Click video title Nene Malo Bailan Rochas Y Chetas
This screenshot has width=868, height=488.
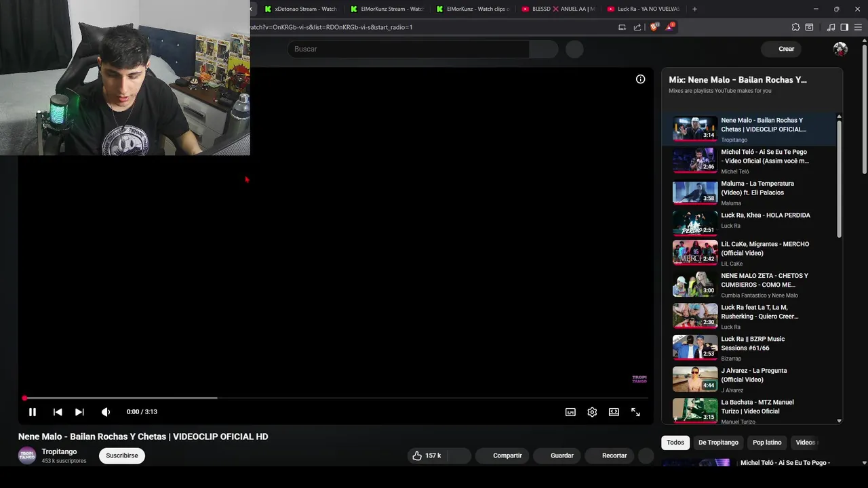pos(143,436)
